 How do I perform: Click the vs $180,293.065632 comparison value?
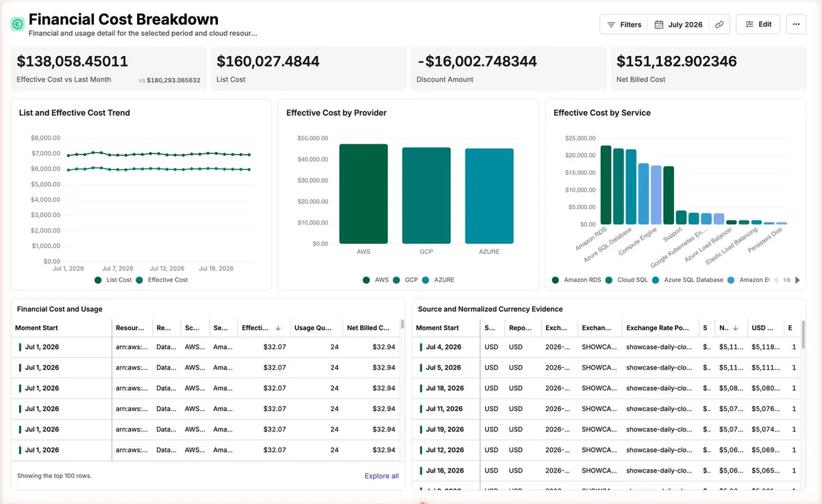169,80
